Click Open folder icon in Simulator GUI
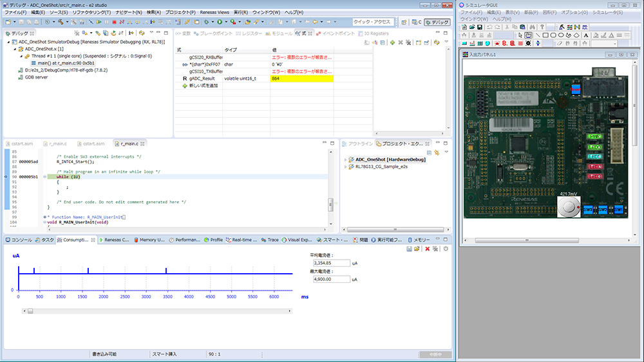This screenshot has width=644, height=362. pos(472,27)
